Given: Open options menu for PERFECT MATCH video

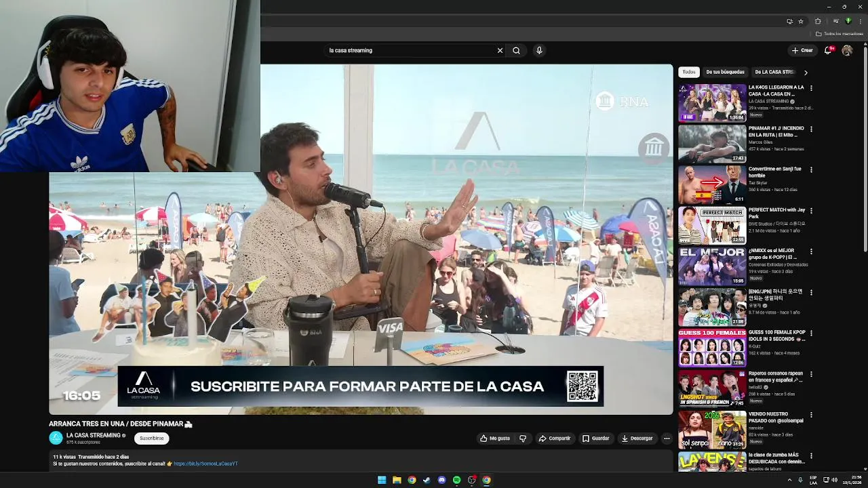Looking at the screenshot, I should click(x=811, y=211).
